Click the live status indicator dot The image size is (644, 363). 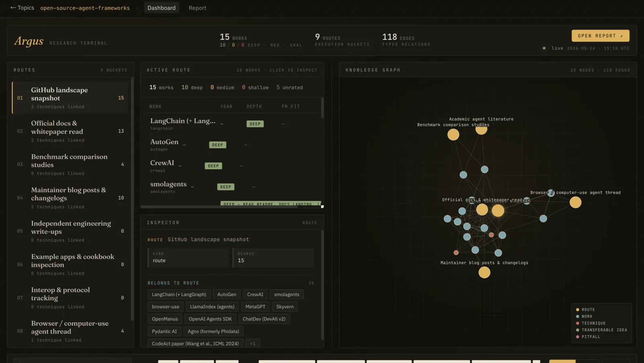(x=544, y=48)
